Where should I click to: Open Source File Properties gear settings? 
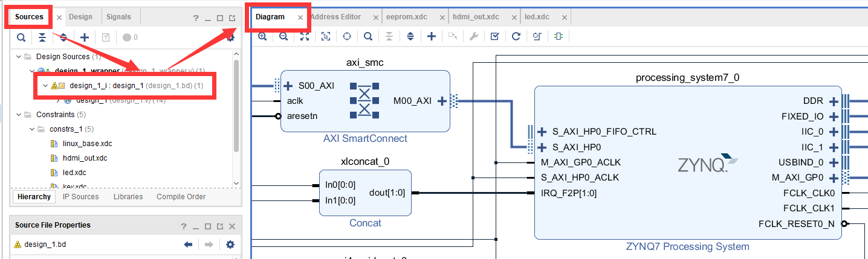click(x=230, y=245)
